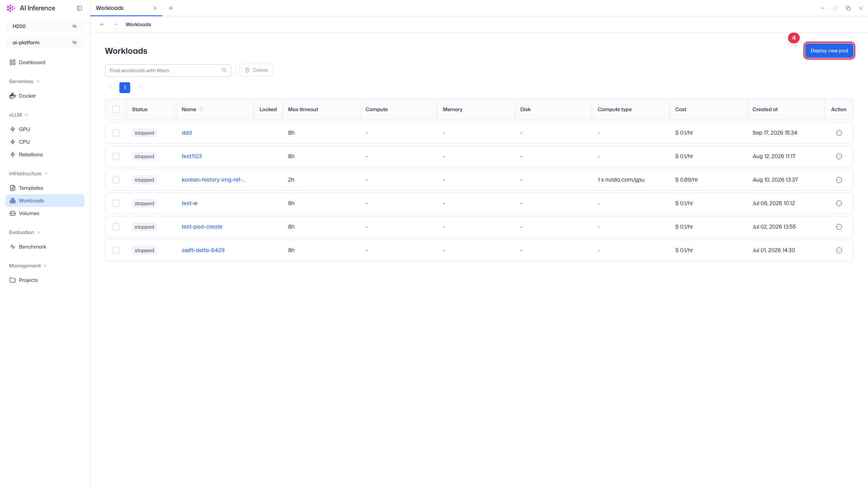Open the korean-history-img-ref workload link

[x=214, y=180]
